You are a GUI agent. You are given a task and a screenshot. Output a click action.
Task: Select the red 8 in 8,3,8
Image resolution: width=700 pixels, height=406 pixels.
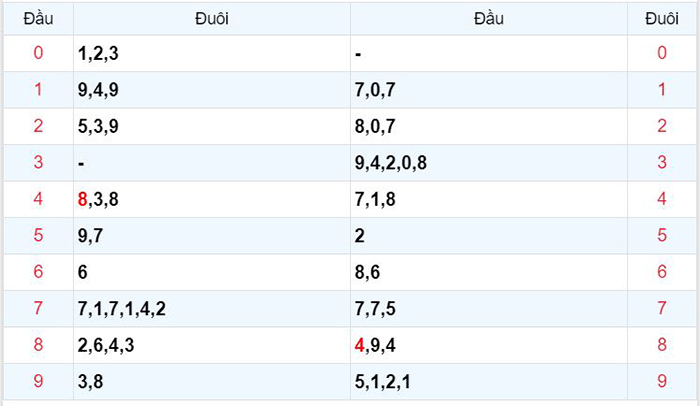pos(82,199)
